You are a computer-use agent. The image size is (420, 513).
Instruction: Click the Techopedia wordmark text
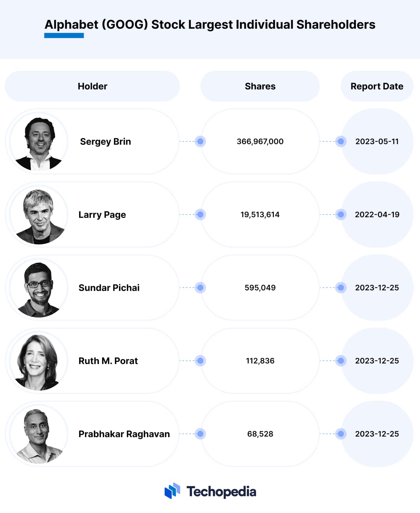221,492
